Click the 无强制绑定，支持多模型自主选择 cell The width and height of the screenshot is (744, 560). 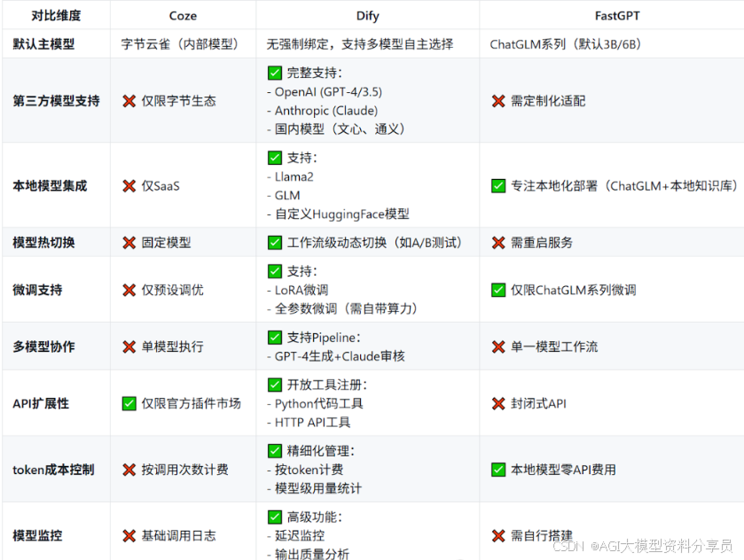(360, 44)
